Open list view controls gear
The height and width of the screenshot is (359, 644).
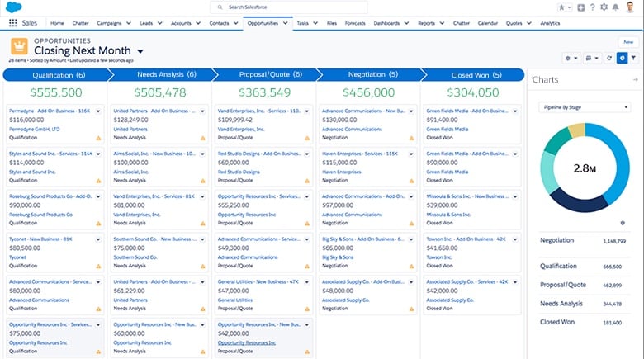tap(571, 59)
